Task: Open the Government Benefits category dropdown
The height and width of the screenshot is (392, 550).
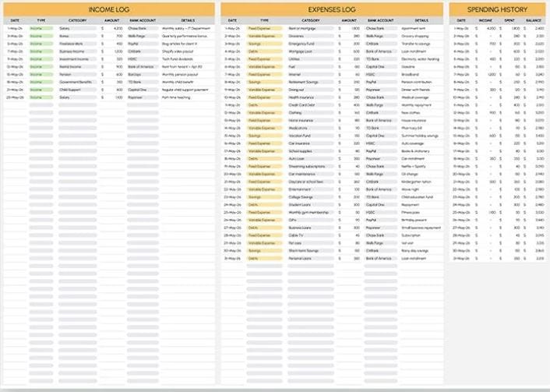Action: [78, 82]
